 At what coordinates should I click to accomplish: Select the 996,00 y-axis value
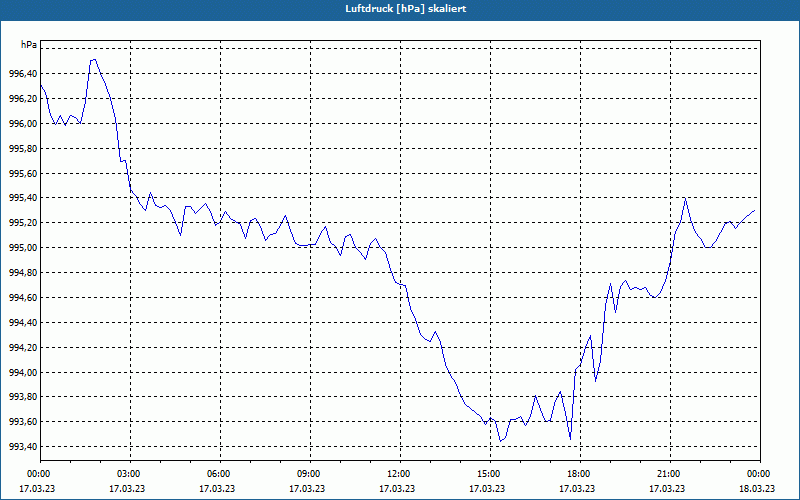[23, 124]
